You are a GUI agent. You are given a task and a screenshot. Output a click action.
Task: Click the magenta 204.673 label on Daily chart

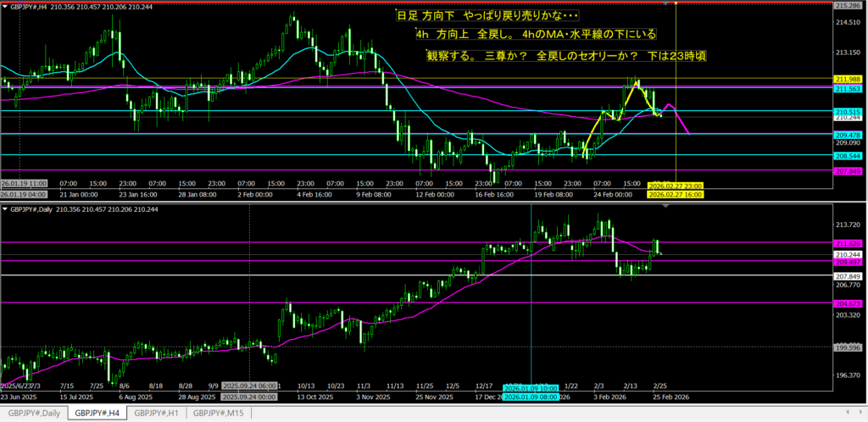click(x=848, y=303)
